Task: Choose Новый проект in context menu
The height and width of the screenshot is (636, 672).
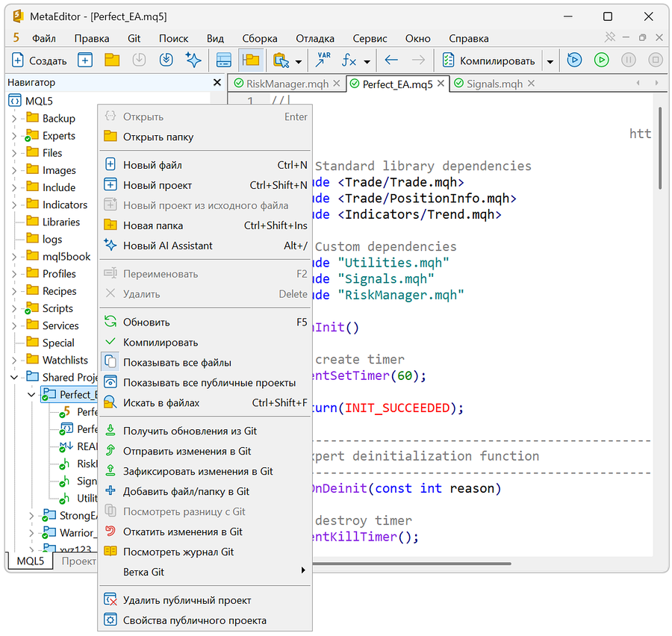Action: (205, 185)
